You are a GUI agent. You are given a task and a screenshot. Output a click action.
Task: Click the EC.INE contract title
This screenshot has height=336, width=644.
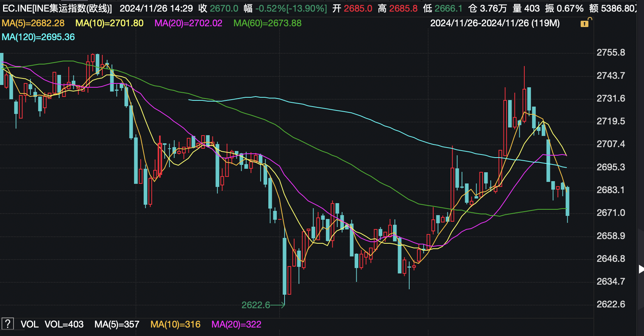(x=57, y=8)
